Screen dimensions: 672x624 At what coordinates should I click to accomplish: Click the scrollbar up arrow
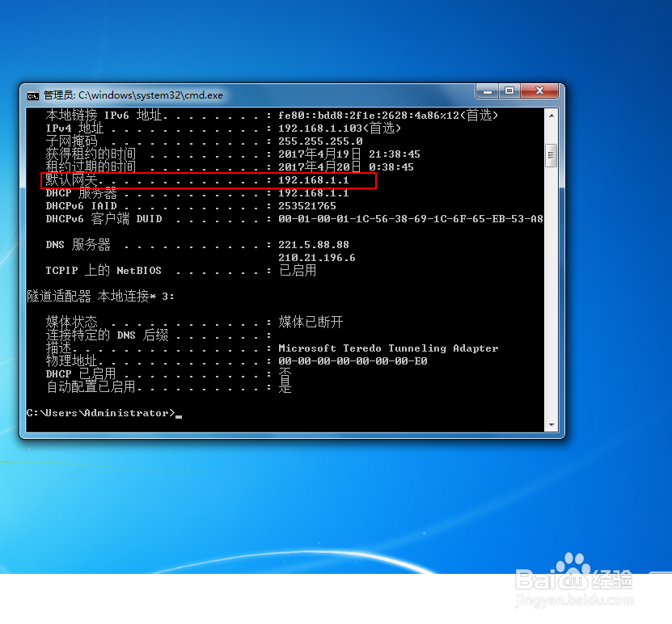pos(552,116)
